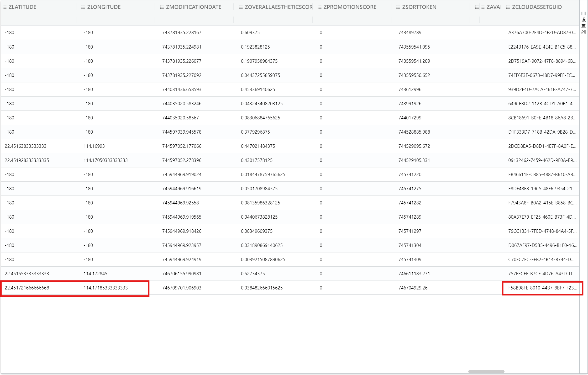Select sort token cell 746611183.271
This screenshot has height=375, width=588.
click(x=414, y=274)
